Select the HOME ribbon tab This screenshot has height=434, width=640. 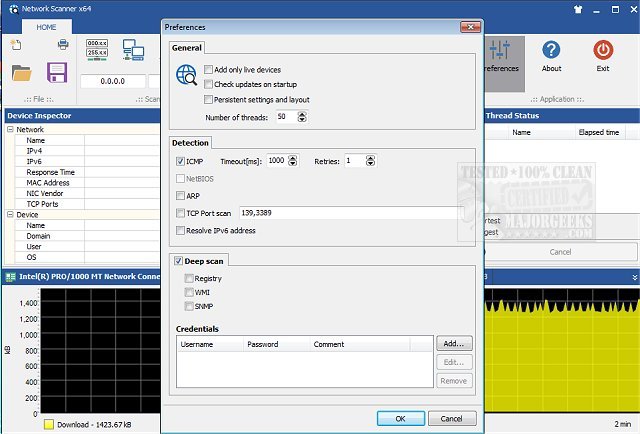pyautogui.click(x=46, y=27)
